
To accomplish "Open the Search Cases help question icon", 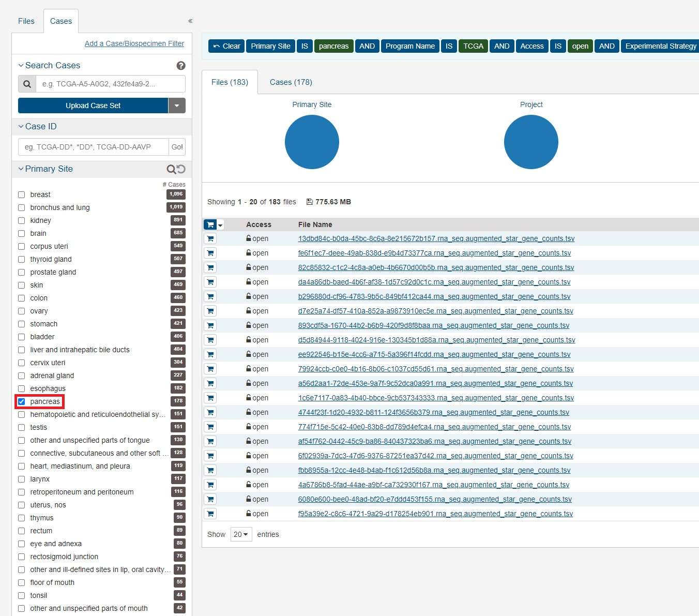I will pos(181,66).
